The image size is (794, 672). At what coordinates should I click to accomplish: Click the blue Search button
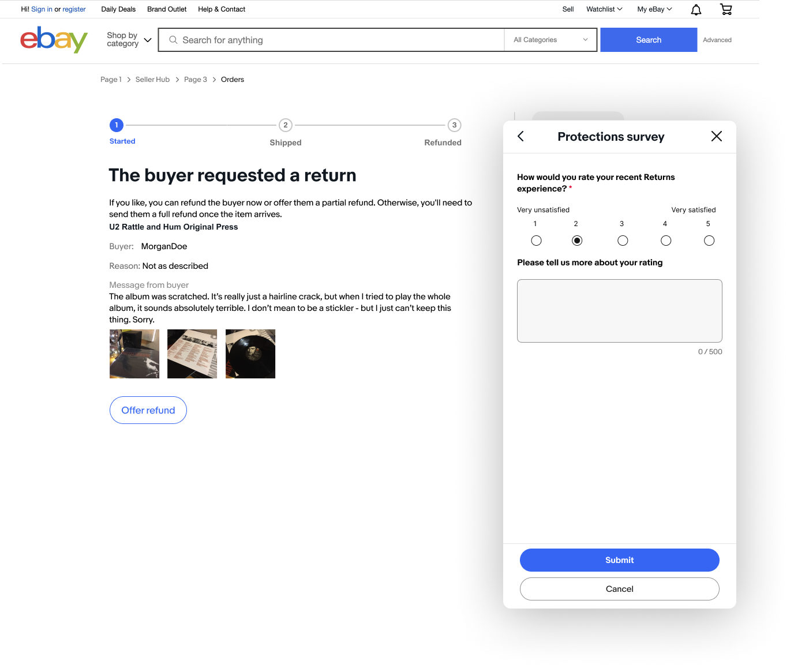click(649, 40)
